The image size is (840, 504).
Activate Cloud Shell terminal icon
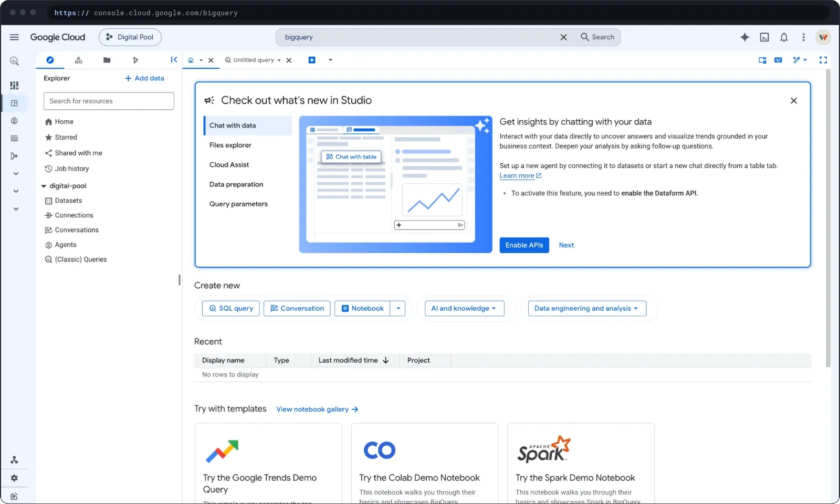(x=764, y=37)
